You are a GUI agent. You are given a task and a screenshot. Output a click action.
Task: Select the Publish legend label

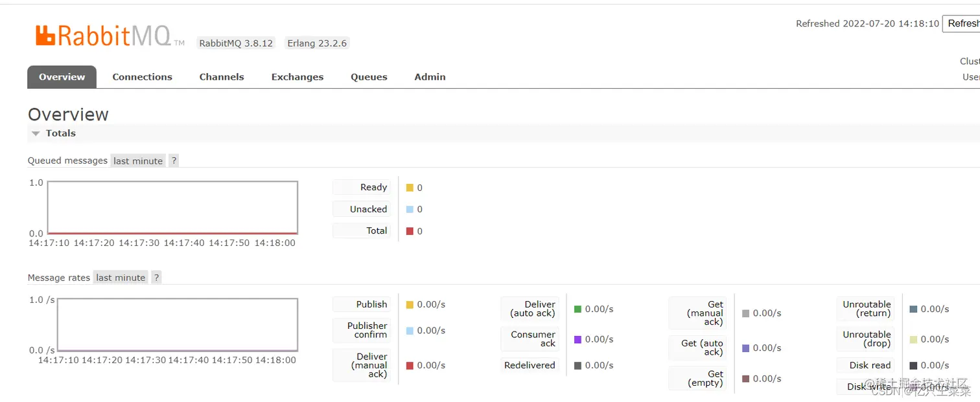click(362, 304)
